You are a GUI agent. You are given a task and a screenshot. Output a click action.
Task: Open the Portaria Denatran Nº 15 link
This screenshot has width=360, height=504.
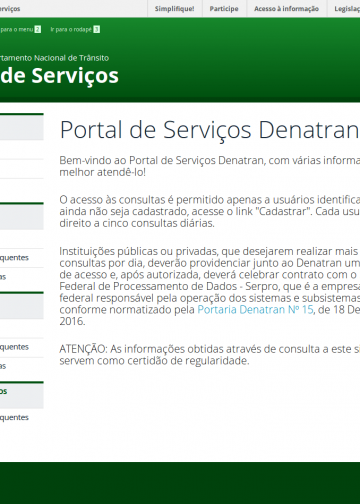pos(255,309)
